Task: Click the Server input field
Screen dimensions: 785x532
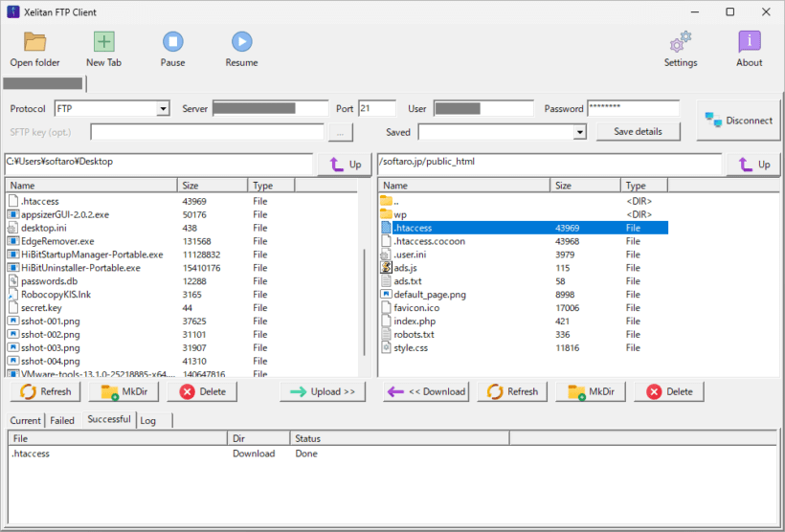Action: click(270, 109)
